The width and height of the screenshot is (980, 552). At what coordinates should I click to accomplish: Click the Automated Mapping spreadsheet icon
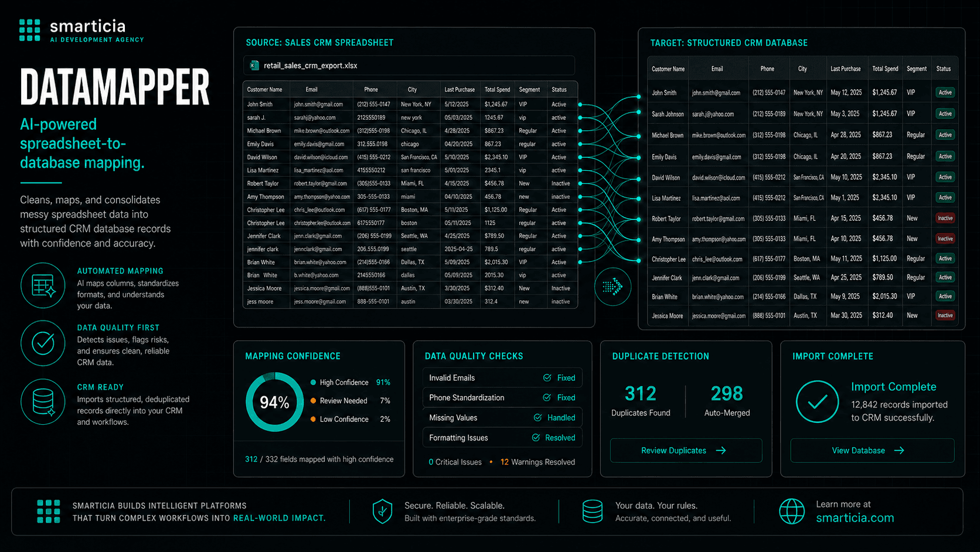(x=43, y=286)
